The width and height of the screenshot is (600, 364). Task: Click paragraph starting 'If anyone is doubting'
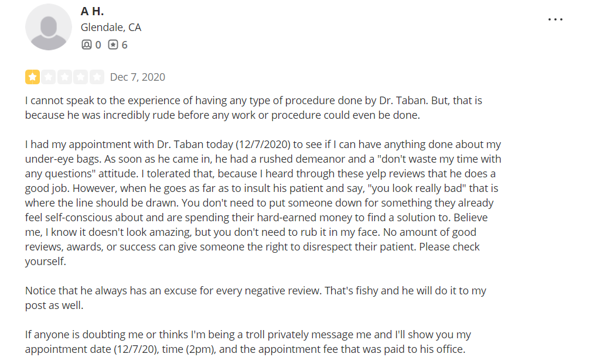click(248, 342)
